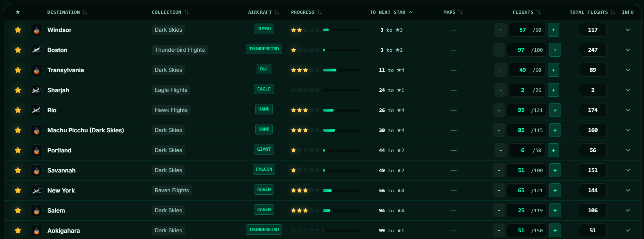644x239 pixels.
Task: Click the progress bar for Machu Picchu
Action: pyautogui.click(x=342, y=130)
